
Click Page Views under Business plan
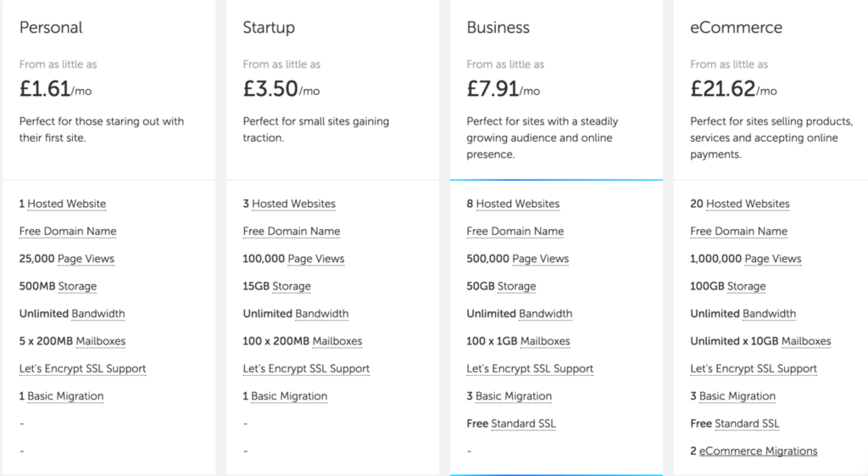(x=540, y=259)
